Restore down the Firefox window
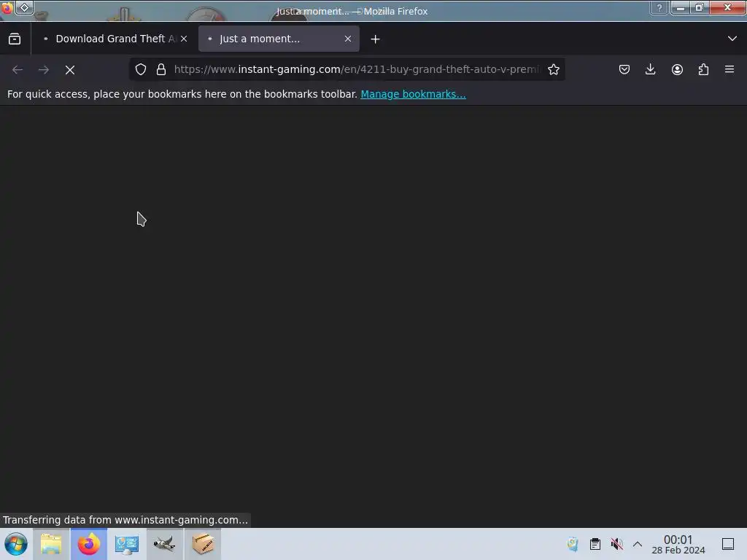This screenshot has height=560, width=747. [x=700, y=7]
